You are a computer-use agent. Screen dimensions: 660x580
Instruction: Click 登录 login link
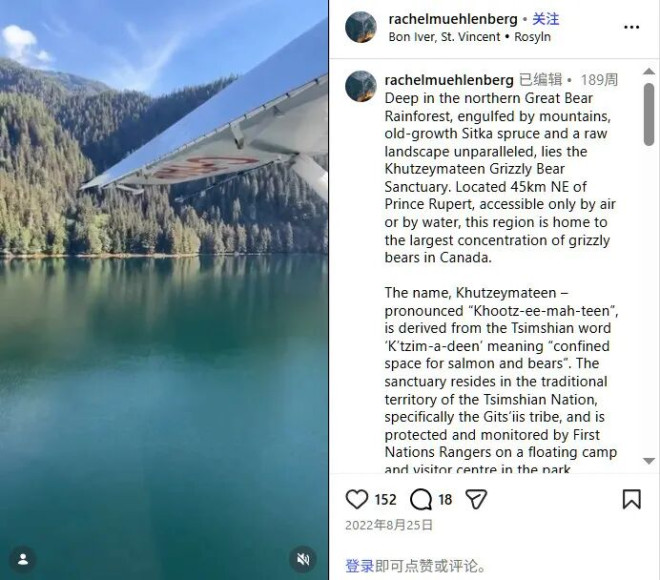(360, 566)
